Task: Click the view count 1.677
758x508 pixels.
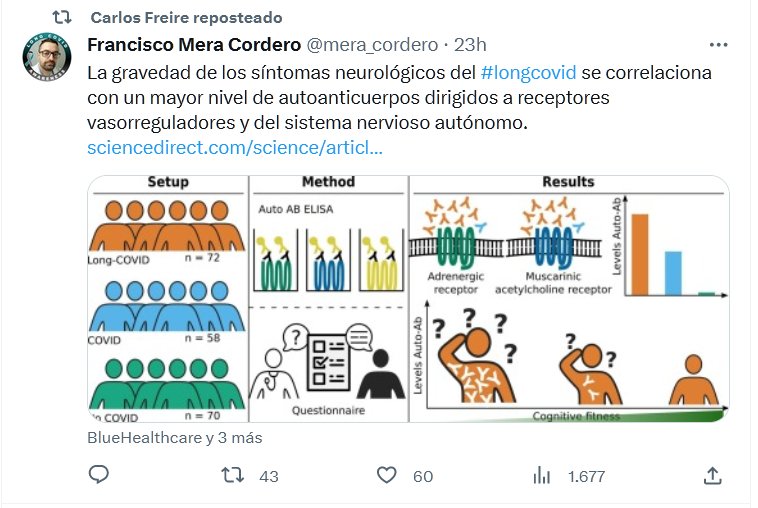Action: pos(586,477)
